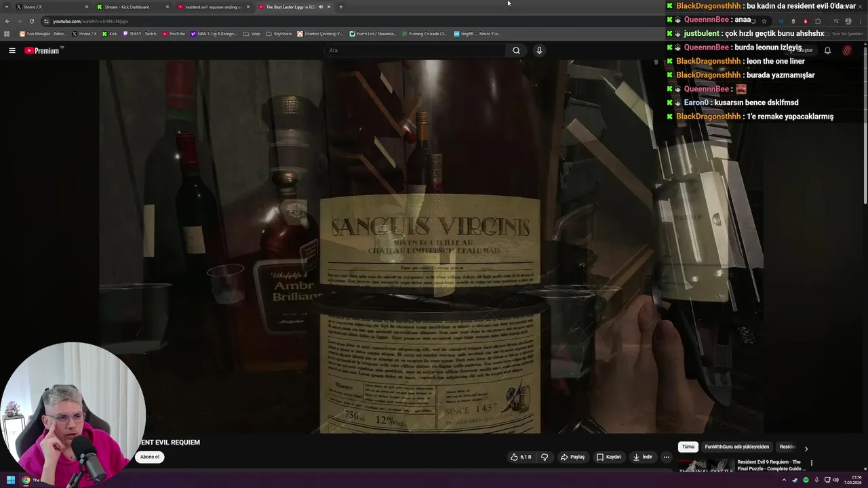Open Windows Start menu
The height and width of the screenshot is (488, 868).
(11, 480)
